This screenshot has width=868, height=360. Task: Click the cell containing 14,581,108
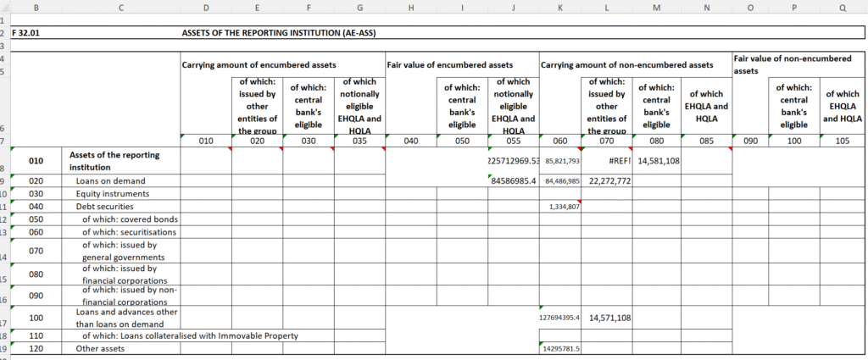[654, 160]
